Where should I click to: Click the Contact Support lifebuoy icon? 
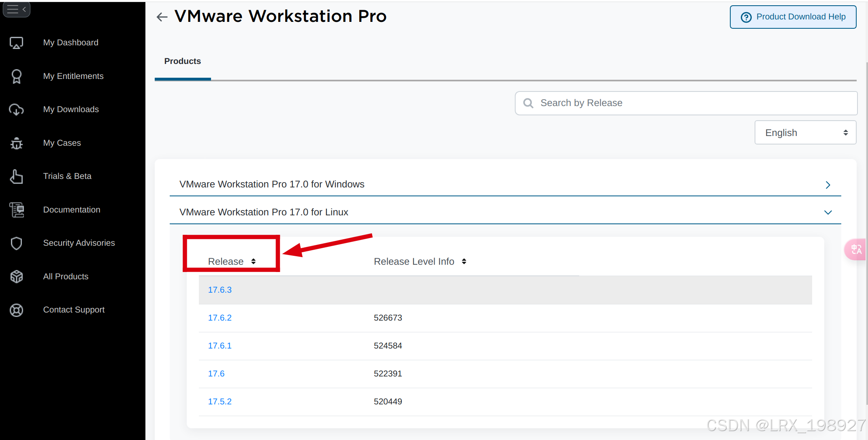pyautogui.click(x=16, y=310)
